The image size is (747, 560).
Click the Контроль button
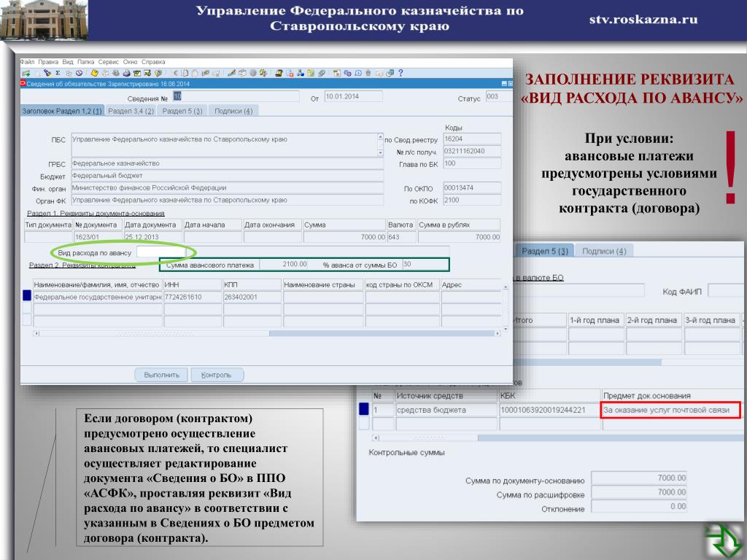[217, 375]
